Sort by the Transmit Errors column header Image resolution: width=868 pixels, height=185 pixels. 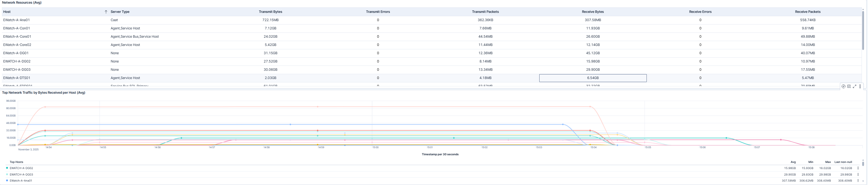(x=378, y=12)
